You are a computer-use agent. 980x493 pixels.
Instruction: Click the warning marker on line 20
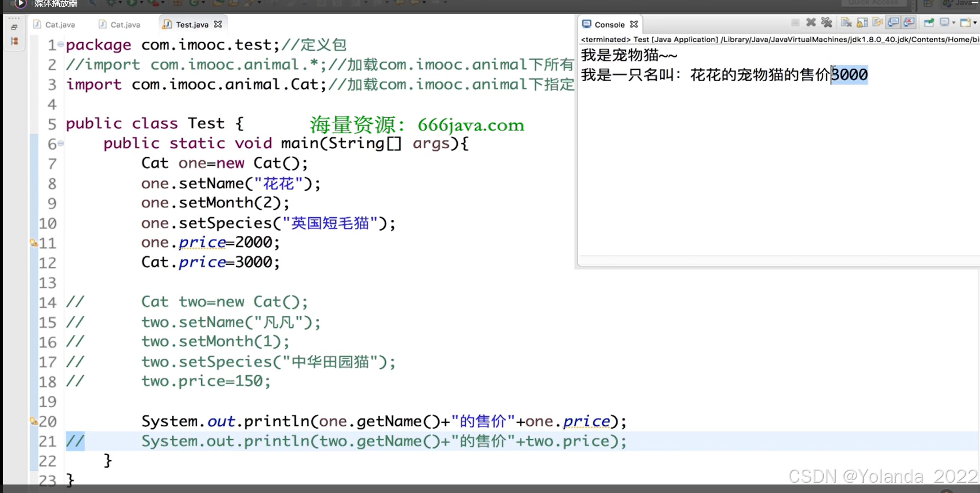[34, 421]
